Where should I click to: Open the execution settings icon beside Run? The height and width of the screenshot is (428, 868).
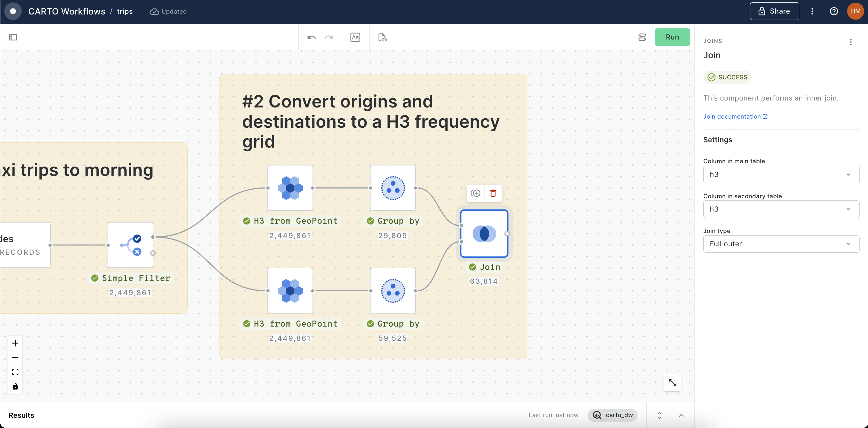click(642, 37)
